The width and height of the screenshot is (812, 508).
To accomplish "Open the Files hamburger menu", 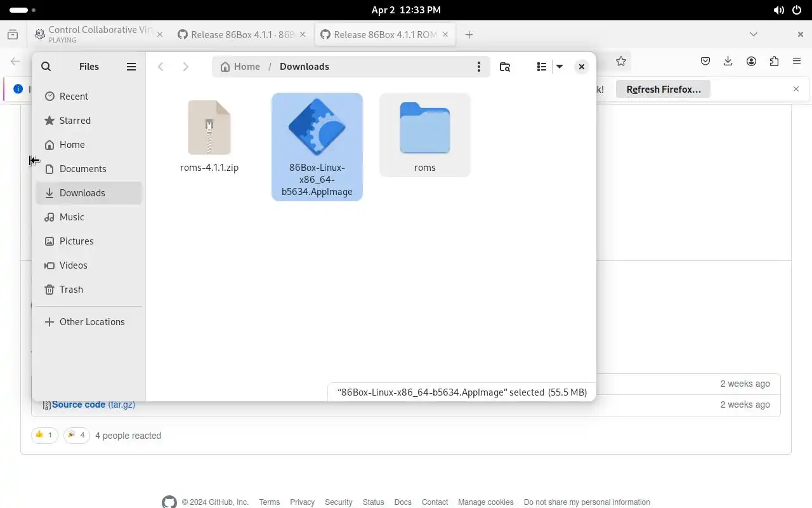I will 131,67.
